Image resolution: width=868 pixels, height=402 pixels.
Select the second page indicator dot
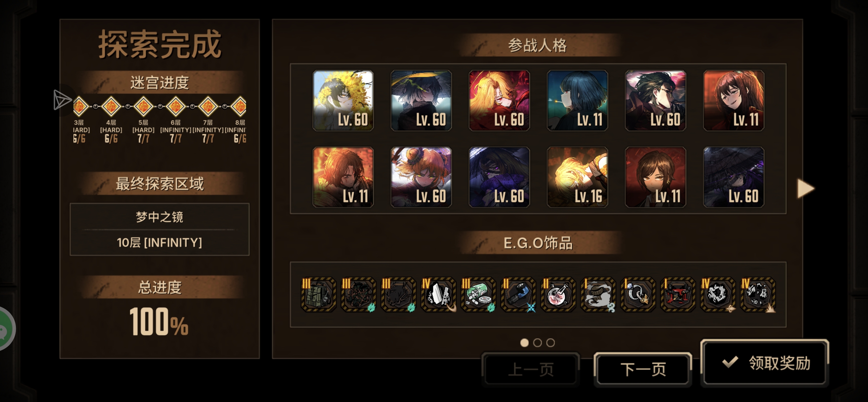pyautogui.click(x=538, y=343)
